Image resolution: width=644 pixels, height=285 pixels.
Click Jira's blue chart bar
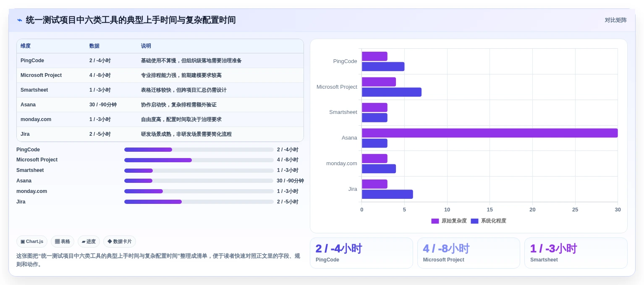(x=387, y=194)
